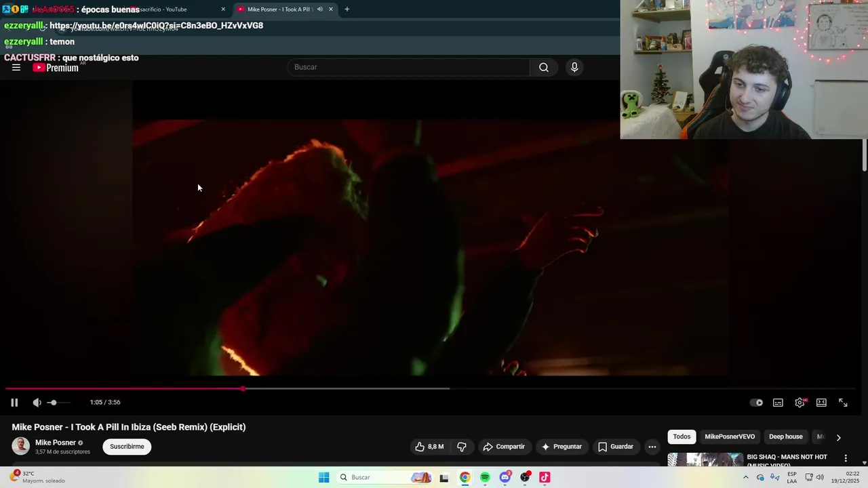Save the video with the Guardar button

coord(616,447)
